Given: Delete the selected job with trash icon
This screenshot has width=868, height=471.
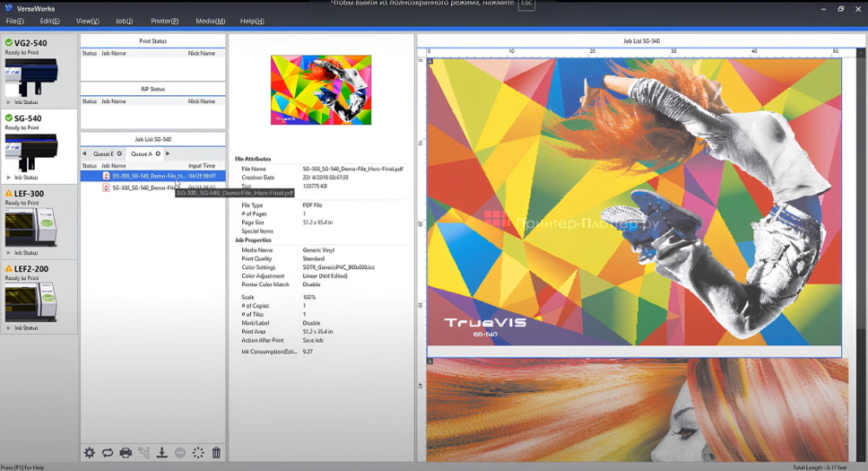Looking at the screenshot, I should [216, 452].
